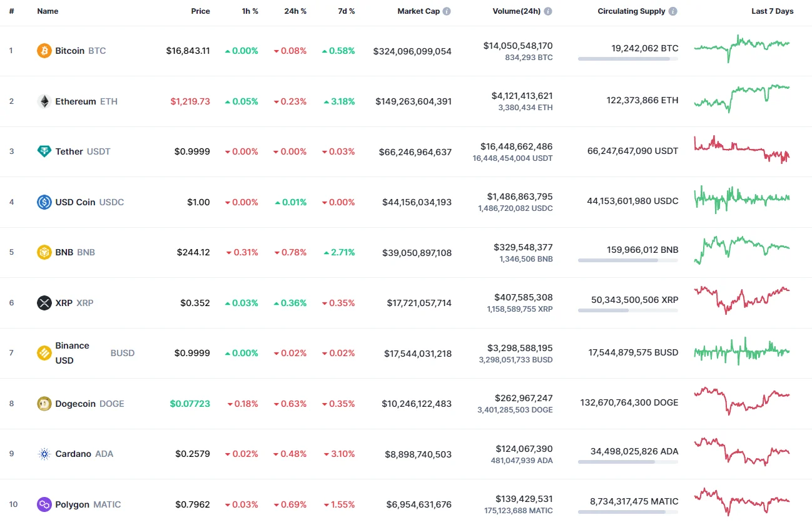Open the Cardano ADA page link

[74, 454]
